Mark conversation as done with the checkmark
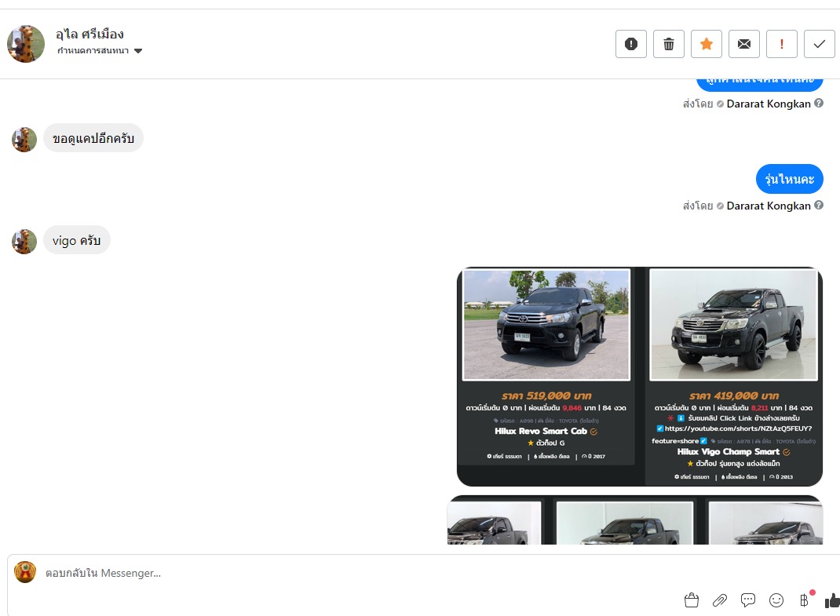This screenshot has width=840, height=616. coord(819,44)
